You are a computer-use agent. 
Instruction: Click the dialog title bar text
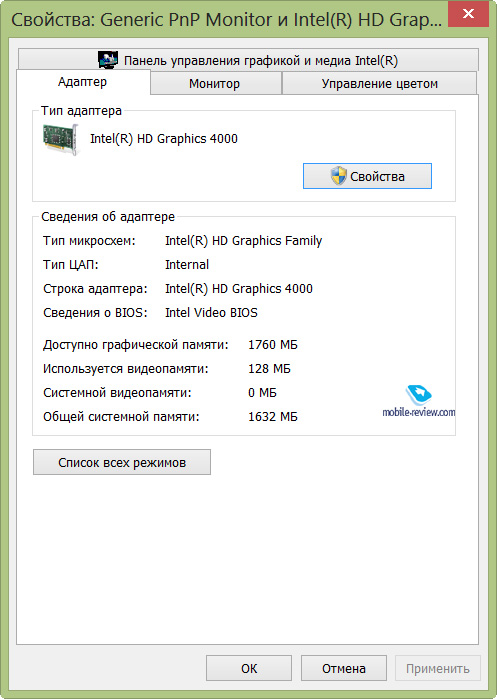click(226, 21)
